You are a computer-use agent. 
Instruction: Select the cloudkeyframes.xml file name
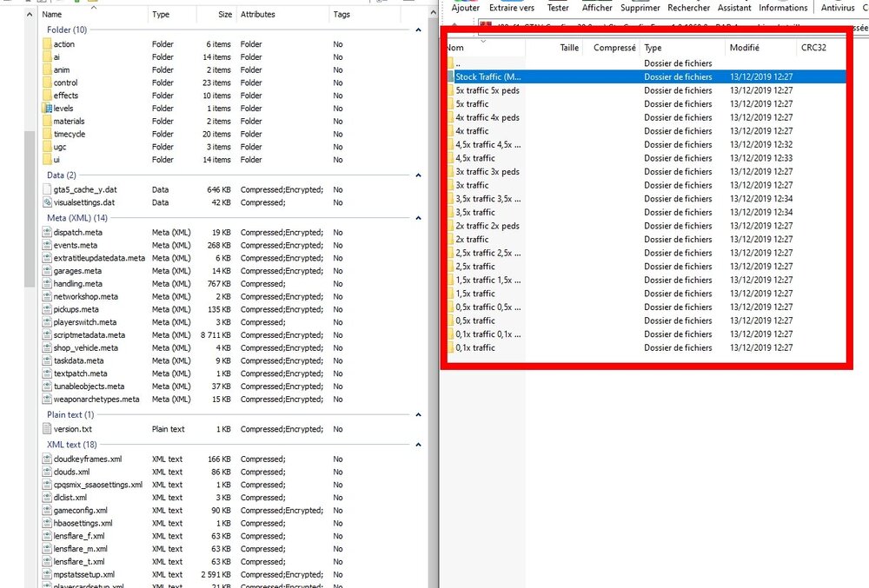[x=88, y=459]
